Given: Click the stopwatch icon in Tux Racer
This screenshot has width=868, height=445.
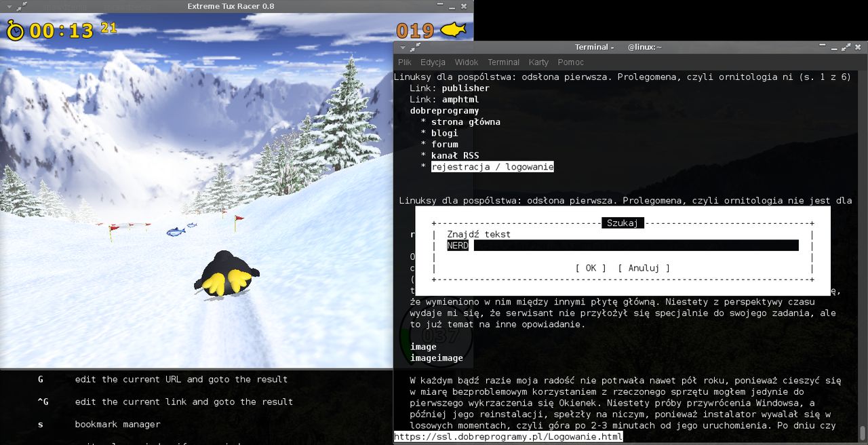Looking at the screenshot, I should point(15,30).
